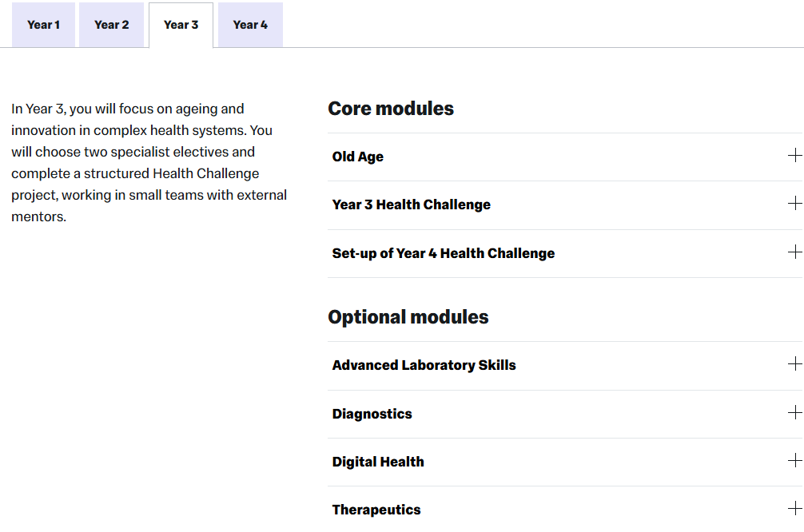This screenshot has height=532, width=804.
Task: Click plus icon beside Advanced Laboratory Skills
Action: [x=794, y=364]
